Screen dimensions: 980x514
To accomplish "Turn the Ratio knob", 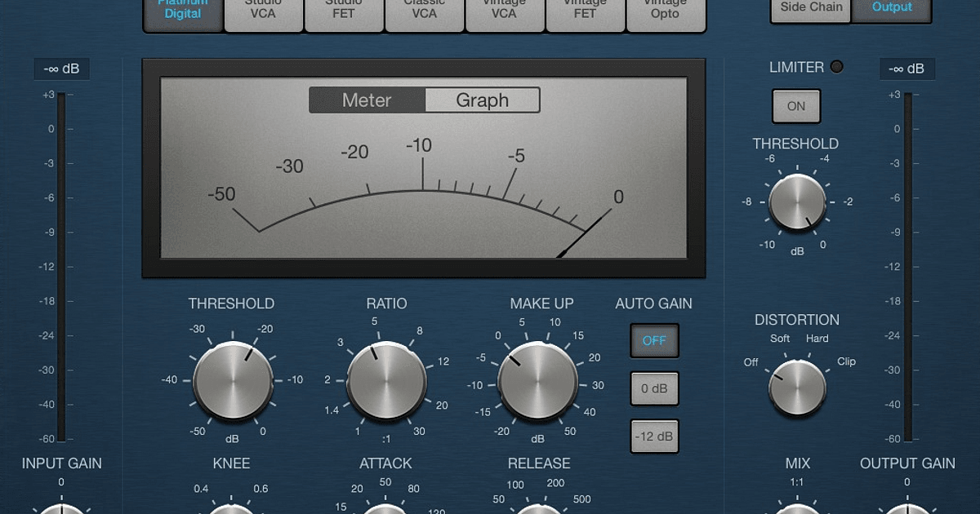I will (385, 380).
